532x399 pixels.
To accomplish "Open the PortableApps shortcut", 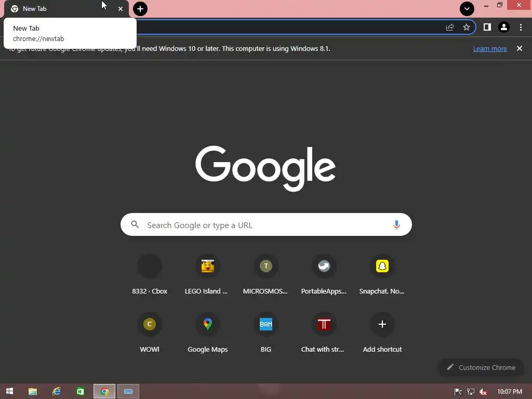I will point(324,275).
